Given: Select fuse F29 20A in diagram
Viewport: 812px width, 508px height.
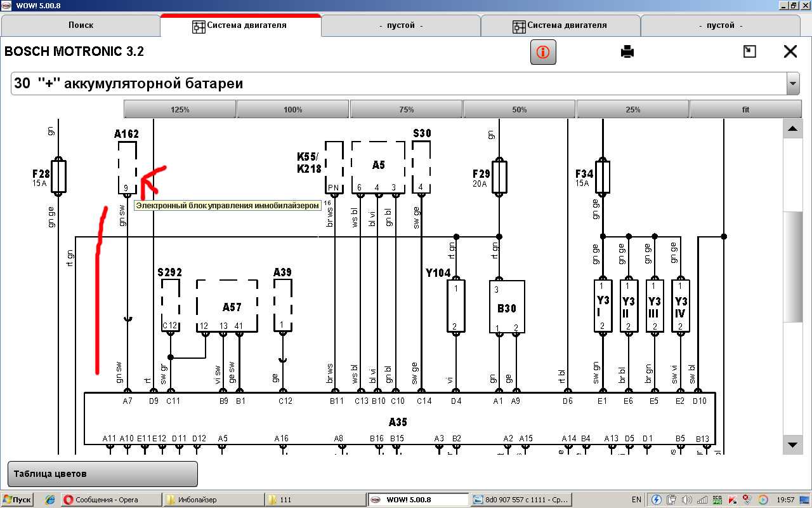Looking at the screenshot, I should click(x=499, y=176).
